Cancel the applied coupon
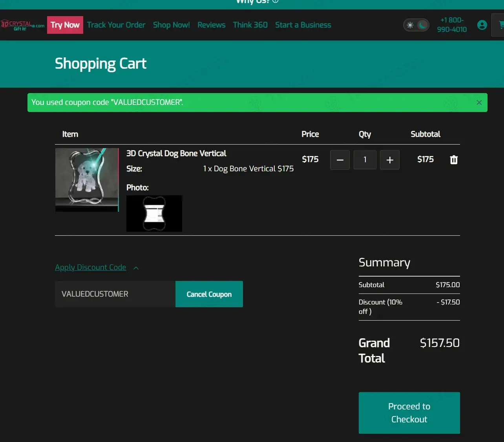The image size is (504, 442). tap(209, 294)
